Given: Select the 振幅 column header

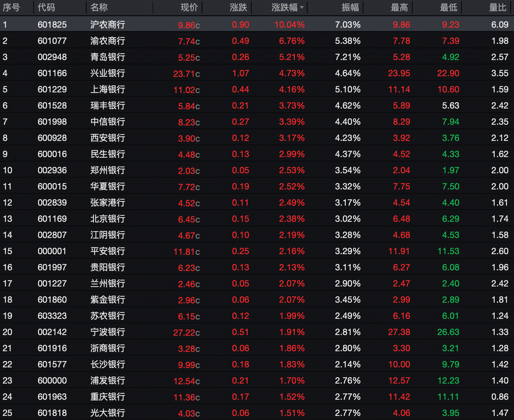Looking at the screenshot, I should (x=351, y=8).
